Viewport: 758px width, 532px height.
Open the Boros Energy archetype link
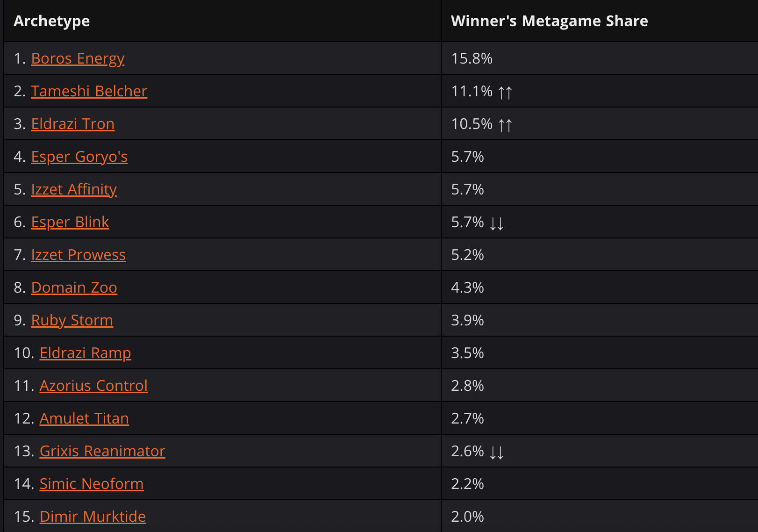tap(78, 58)
